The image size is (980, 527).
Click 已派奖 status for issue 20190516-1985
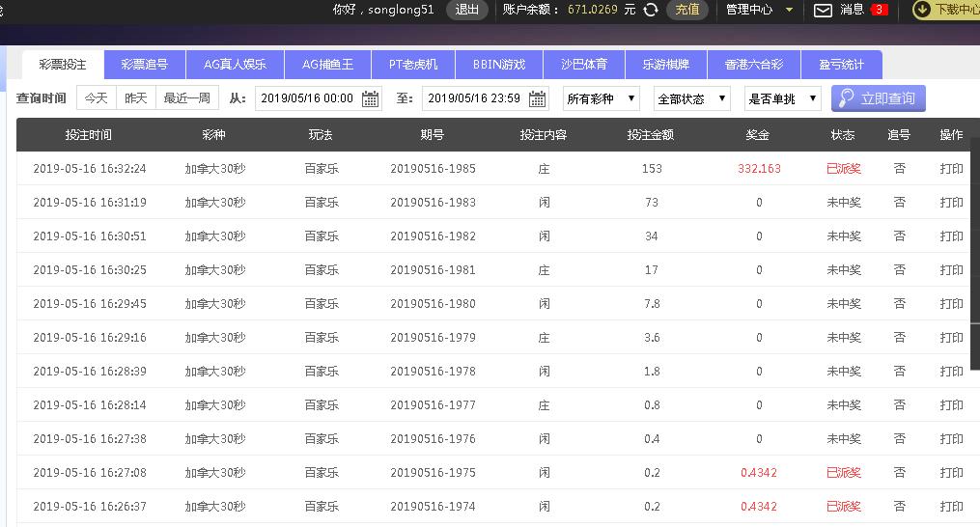click(x=844, y=169)
